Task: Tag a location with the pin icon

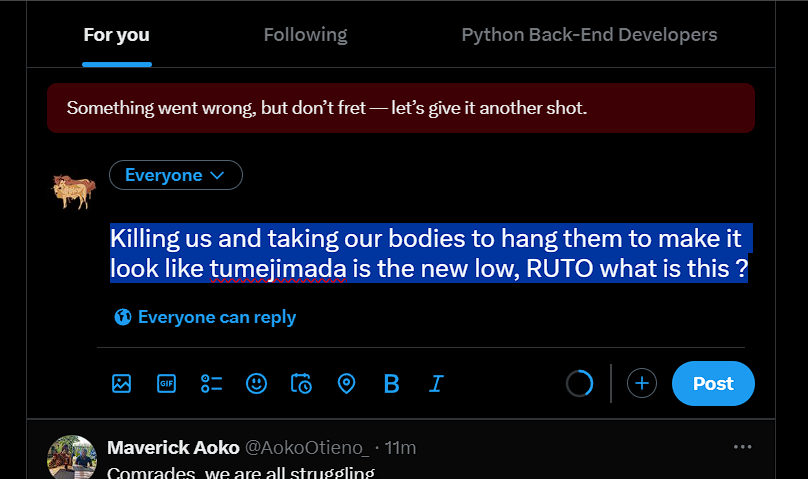Action: [346, 384]
